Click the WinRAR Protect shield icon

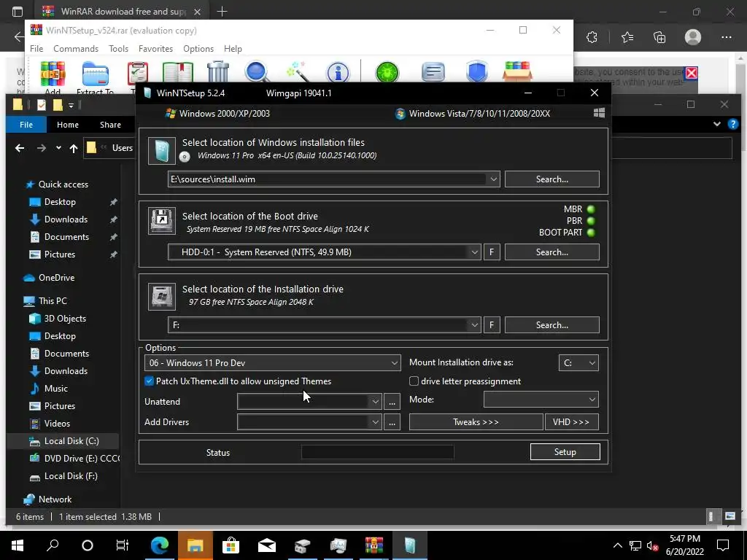tap(477, 71)
